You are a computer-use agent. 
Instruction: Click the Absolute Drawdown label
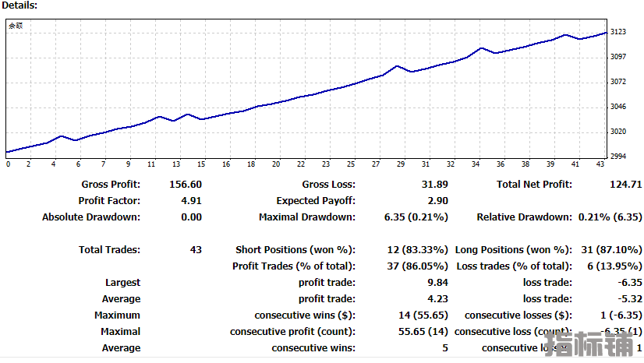[x=91, y=217]
